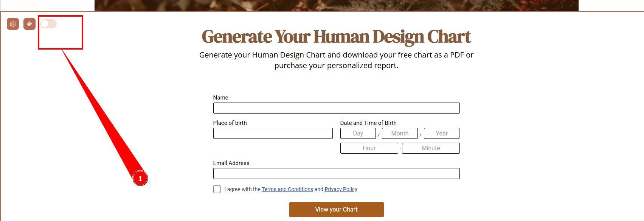The image size is (644, 221).
Task: Focus the Place of birth field
Action: [273, 134]
